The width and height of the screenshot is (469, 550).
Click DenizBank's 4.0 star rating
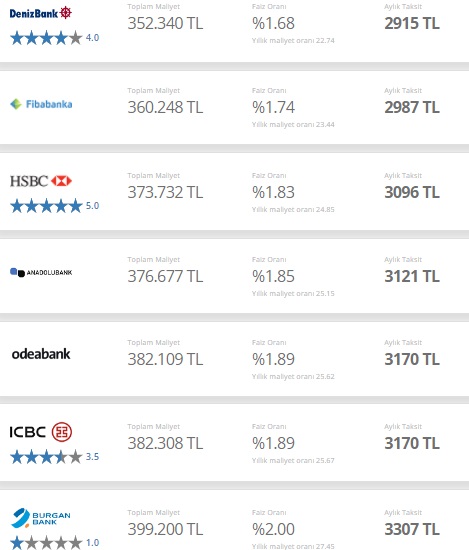pos(55,38)
